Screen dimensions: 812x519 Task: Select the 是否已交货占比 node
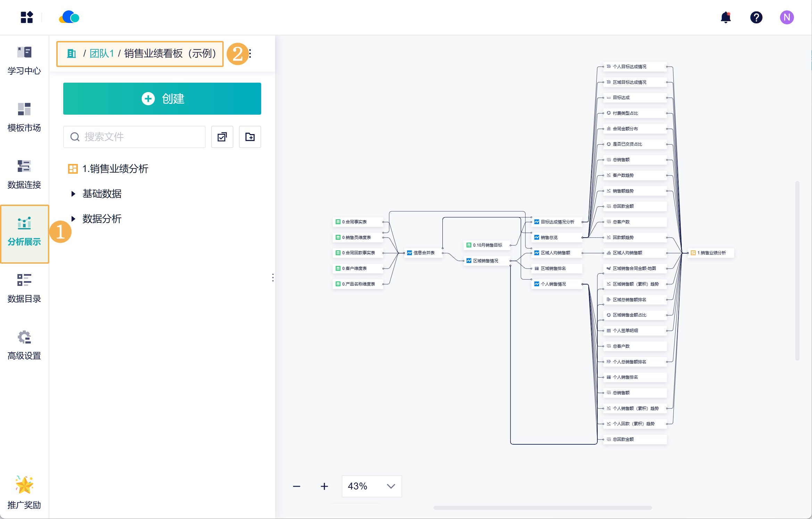[635, 144]
